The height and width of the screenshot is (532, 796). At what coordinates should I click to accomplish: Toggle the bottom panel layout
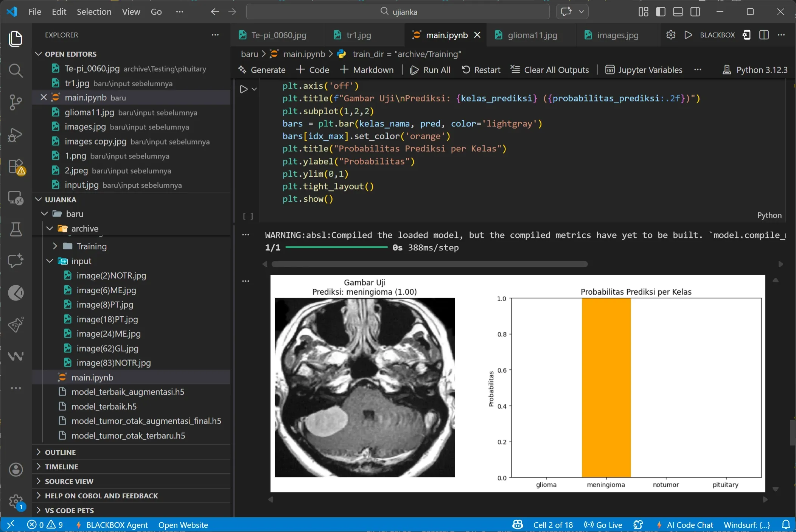click(x=678, y=12)
